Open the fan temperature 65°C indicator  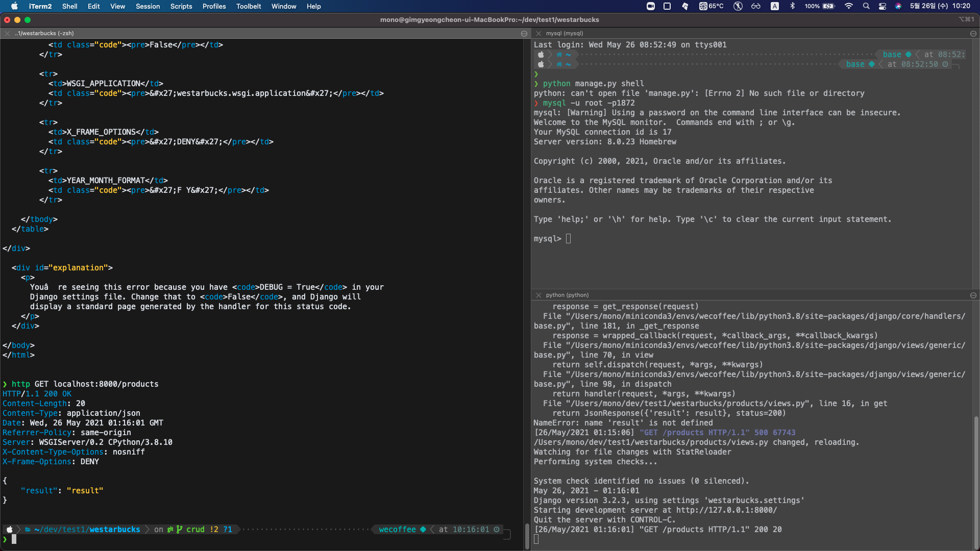coord(712,6)
